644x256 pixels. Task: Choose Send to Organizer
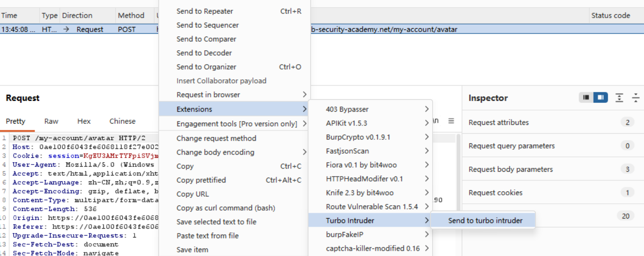coord(234,67)
